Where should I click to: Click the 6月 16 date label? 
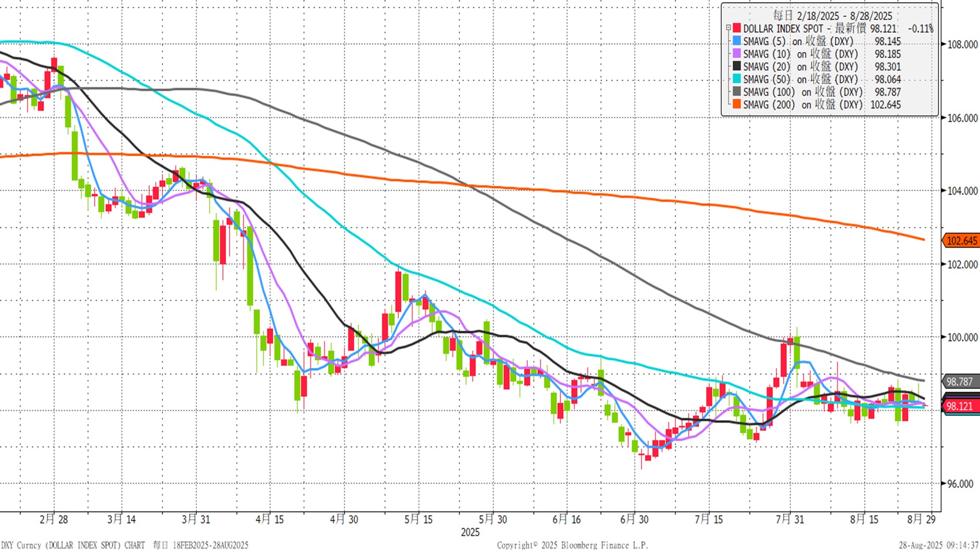tap(567, 519)
